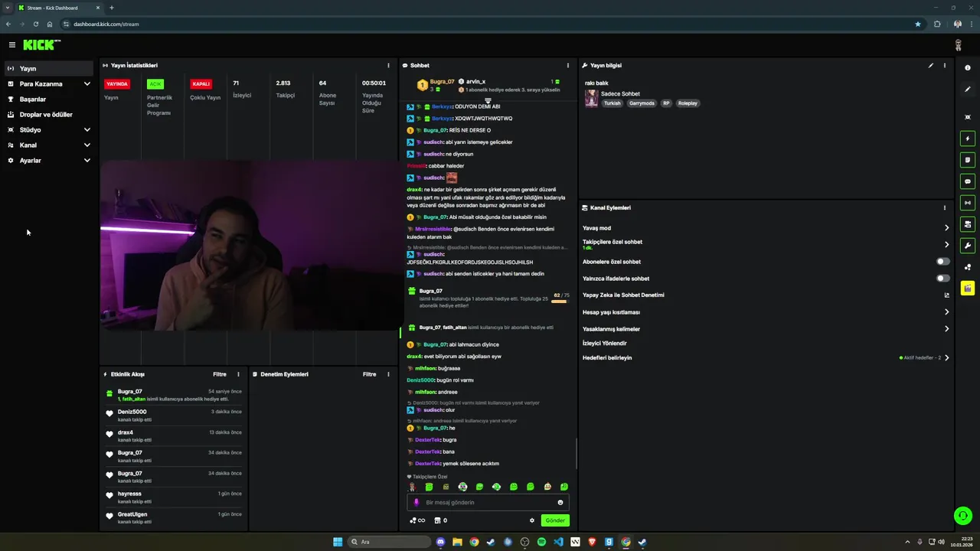This screenshot has height=551, width=980.
Task: Click the browser address bar
Action: point(490,24)
